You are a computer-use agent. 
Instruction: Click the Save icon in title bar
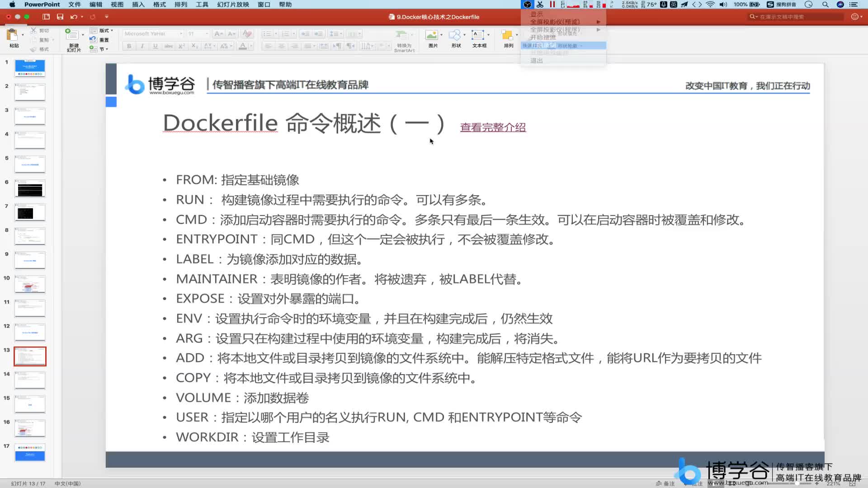tap(60, 17)
